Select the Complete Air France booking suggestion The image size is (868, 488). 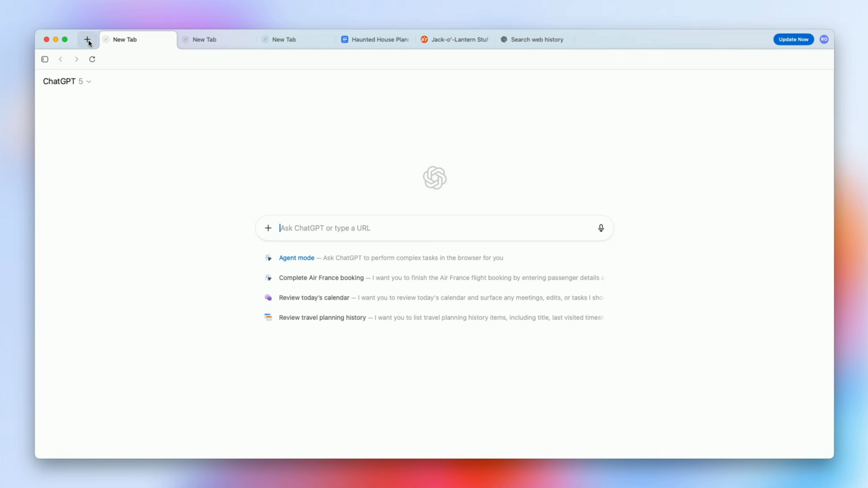tap(321, 277)
